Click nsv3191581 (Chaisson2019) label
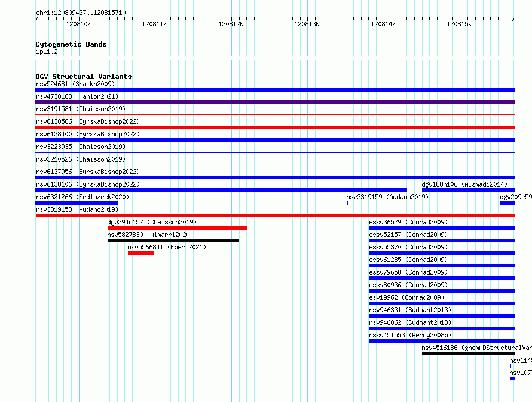 (81, 109)
